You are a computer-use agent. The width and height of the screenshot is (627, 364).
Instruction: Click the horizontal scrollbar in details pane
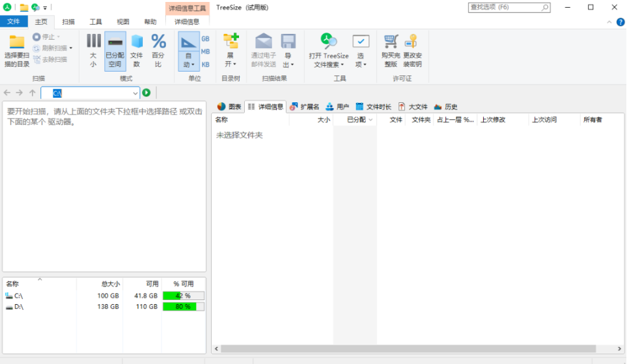(408, 349)
